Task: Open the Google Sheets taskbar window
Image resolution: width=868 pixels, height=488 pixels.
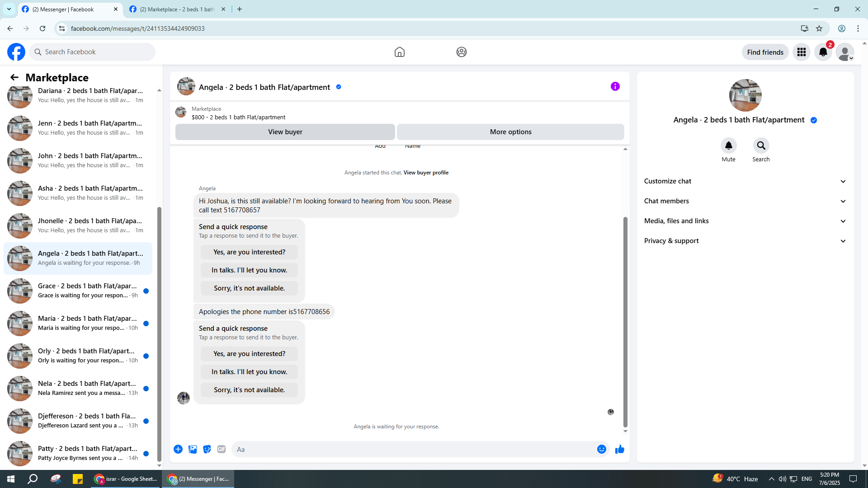Action: pos(126,479)
